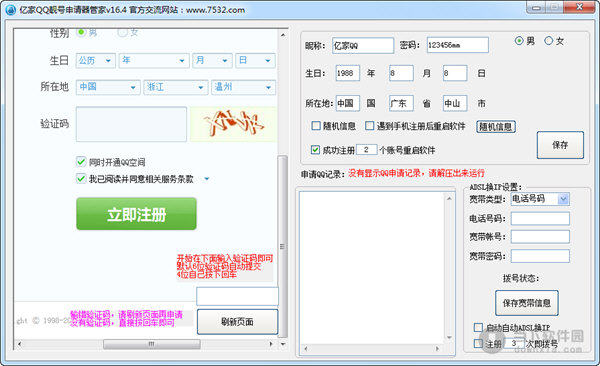
Task: Expand the 年 birthday dropdown
Action: pyautogui.click(x=154, y=60)
